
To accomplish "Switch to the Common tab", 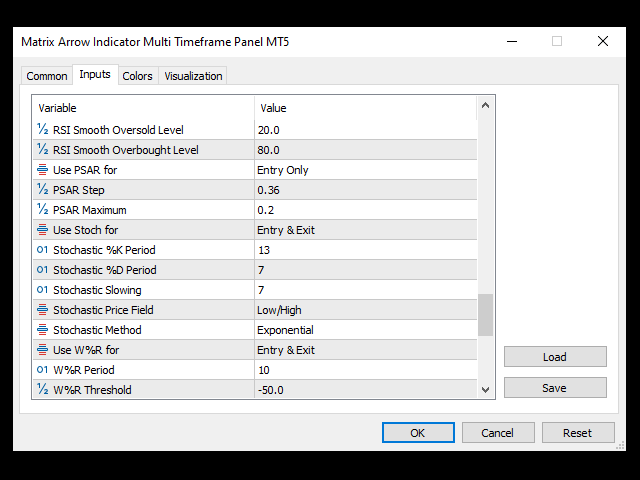I will [x=47, y=76].
